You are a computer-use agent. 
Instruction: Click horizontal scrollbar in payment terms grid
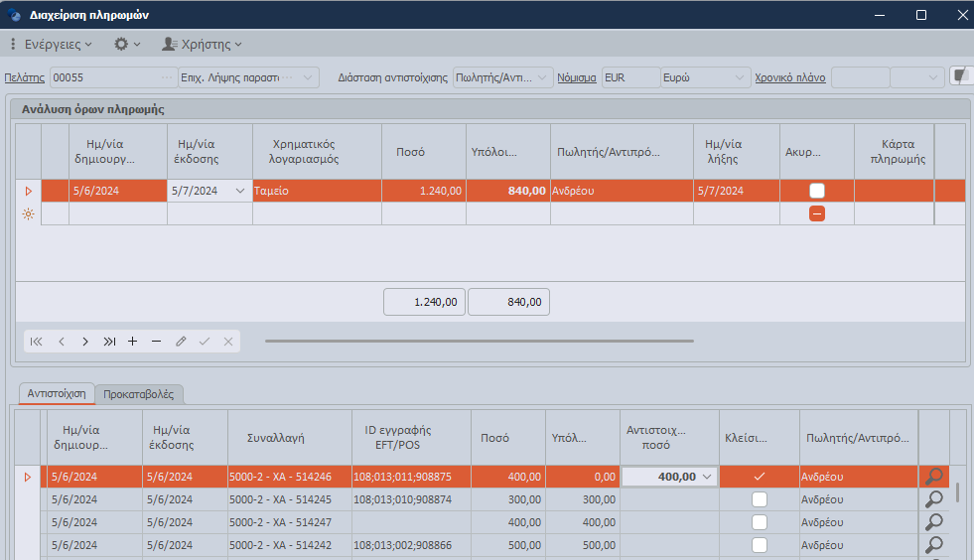pyautogui.click(x=480, y=342)
